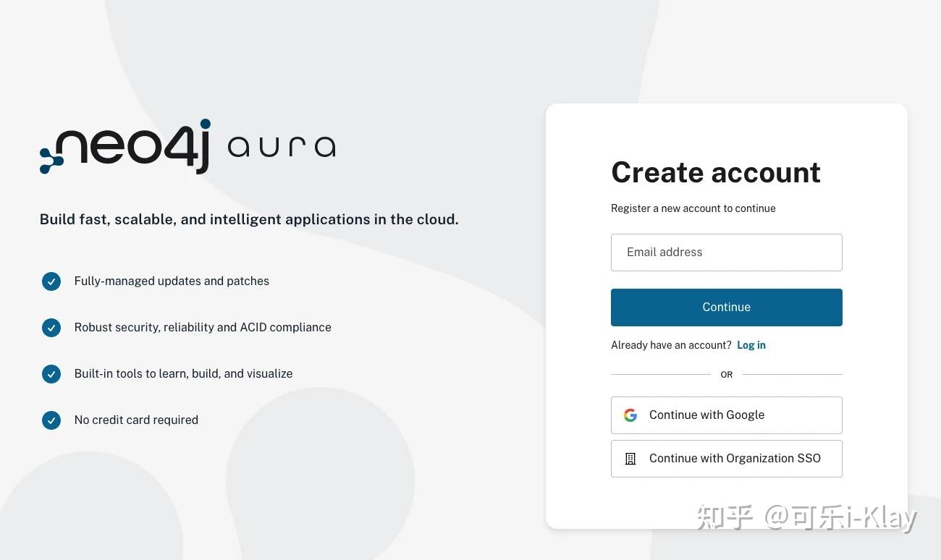Select 'Continue with Google' option
The image size is (941, 560).
click(x=726, y=415)
